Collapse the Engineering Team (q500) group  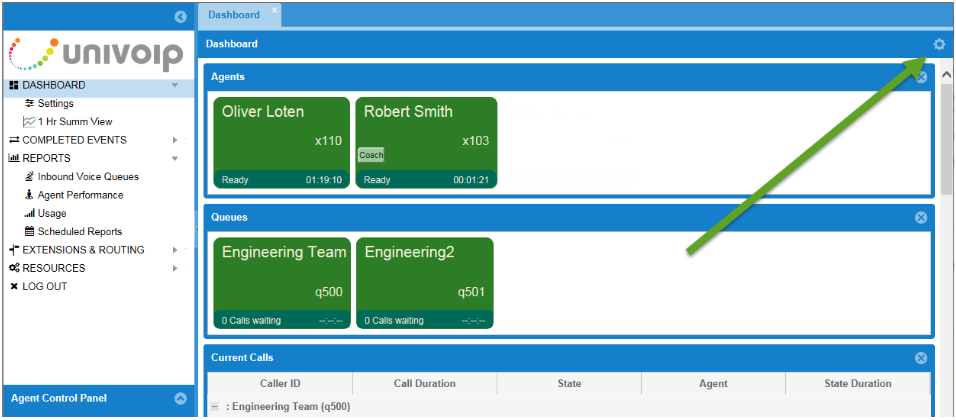point(215,407)
